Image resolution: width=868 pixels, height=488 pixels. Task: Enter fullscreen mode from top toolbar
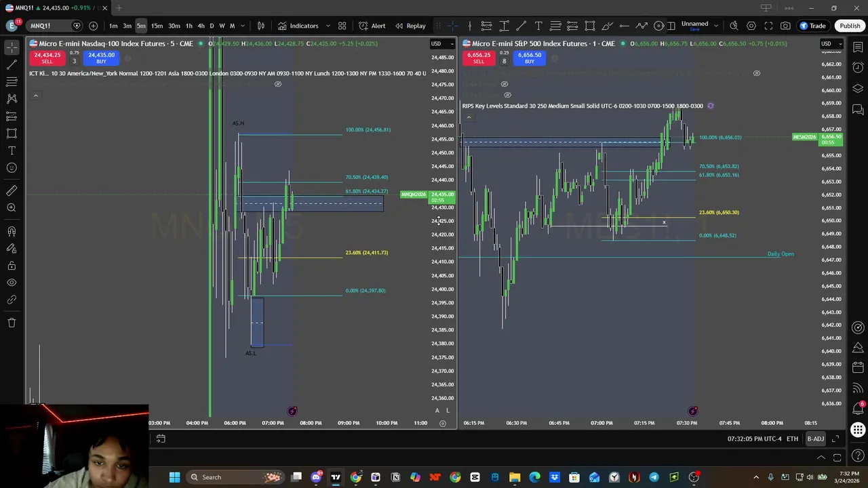coord(768,26)
